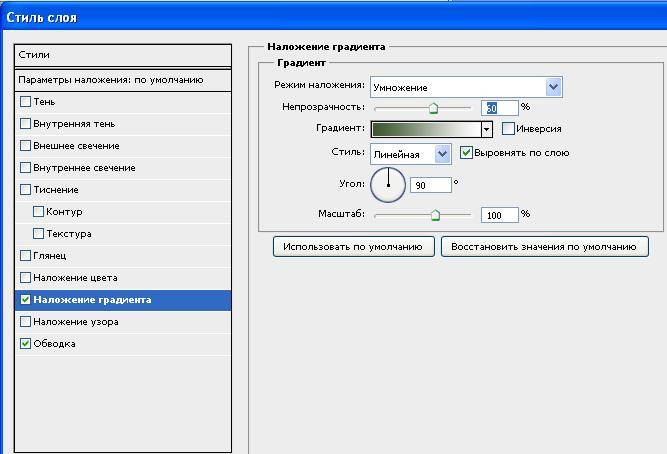This screenshot has width=667, height=454.
Task: Select the Тиснение style entry
Action: [56, 190]
